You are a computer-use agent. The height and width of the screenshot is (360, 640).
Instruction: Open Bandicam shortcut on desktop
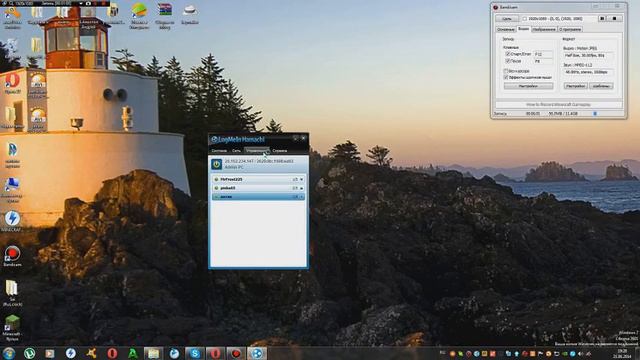(12, 257)
